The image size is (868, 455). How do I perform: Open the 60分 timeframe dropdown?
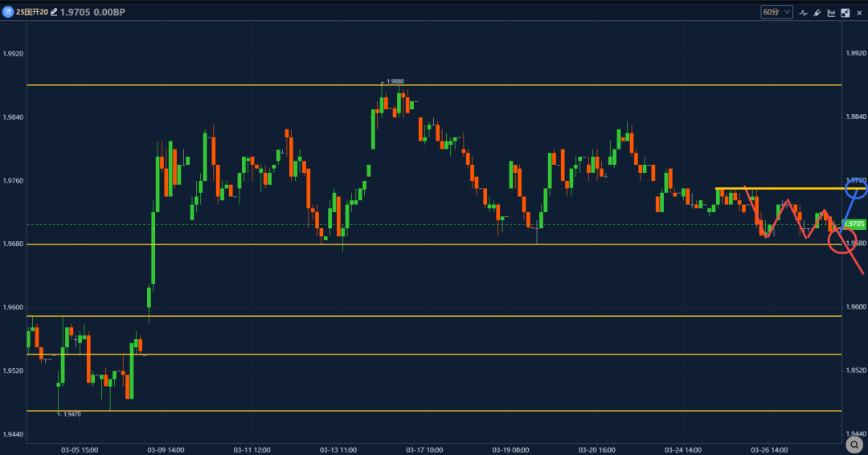(x=776, y=12)
